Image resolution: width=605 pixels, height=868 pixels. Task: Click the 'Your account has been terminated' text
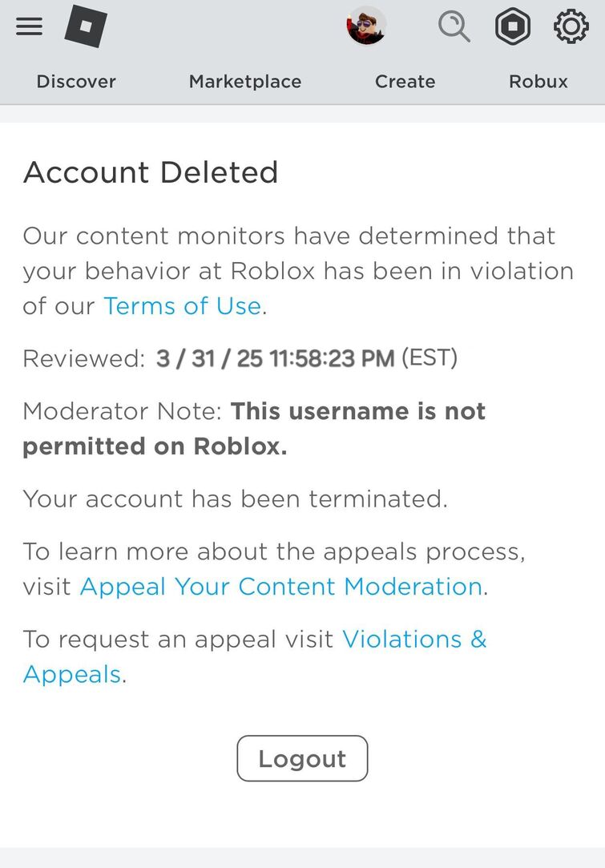tap(235, 499)
